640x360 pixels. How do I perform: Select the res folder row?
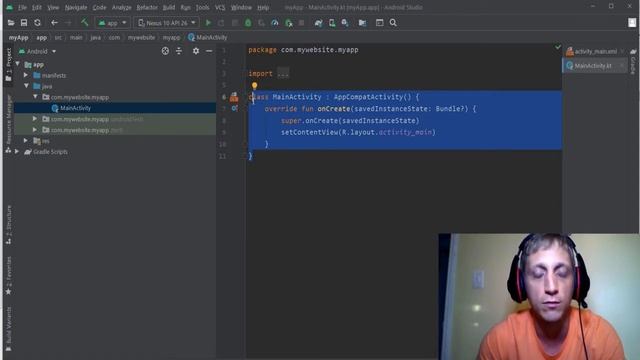tap(115, 141)
